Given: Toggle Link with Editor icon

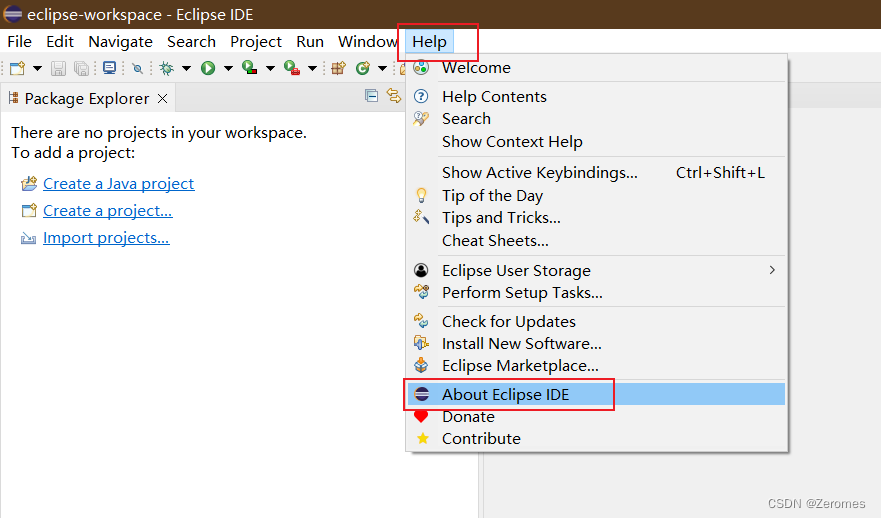Looking at the screenshot, I should click(x=394, y=96).
